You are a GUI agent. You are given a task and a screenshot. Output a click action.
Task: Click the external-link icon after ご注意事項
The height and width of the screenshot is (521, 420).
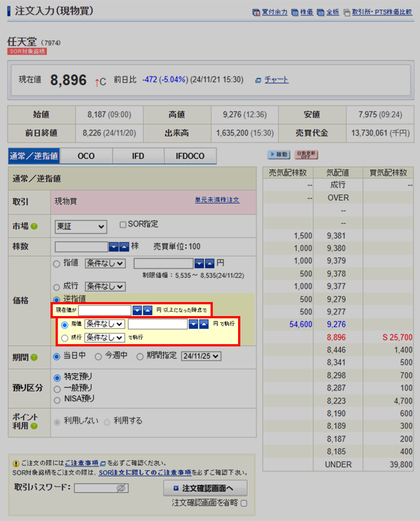tap(103, 464)
